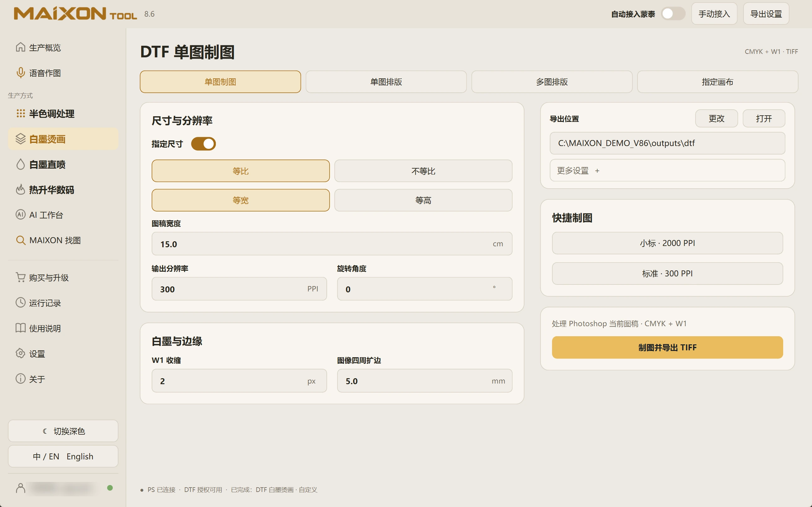
Task: Click the cart icon for 购买与升级
Action: (20, 277)
